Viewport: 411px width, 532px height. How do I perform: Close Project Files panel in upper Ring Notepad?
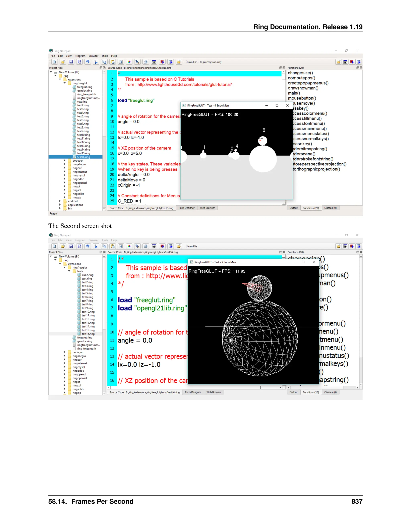click(x=104, y=68)
